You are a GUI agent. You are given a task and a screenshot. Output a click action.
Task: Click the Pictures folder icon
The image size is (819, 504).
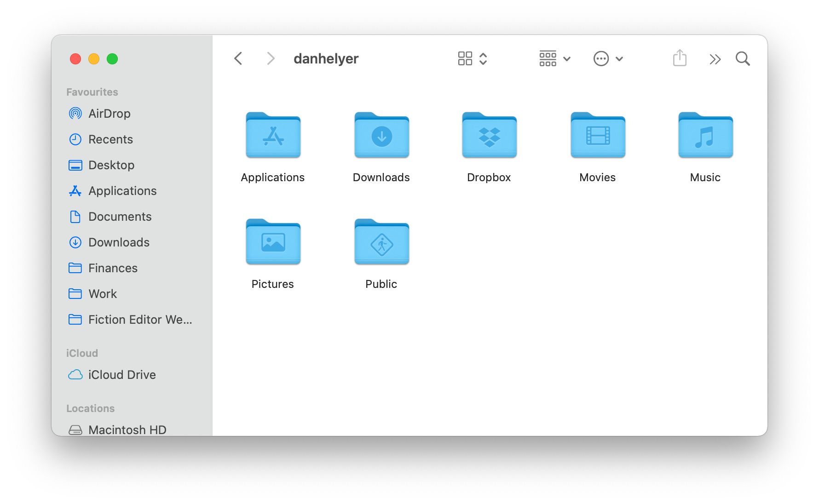(x=273, y=242)
